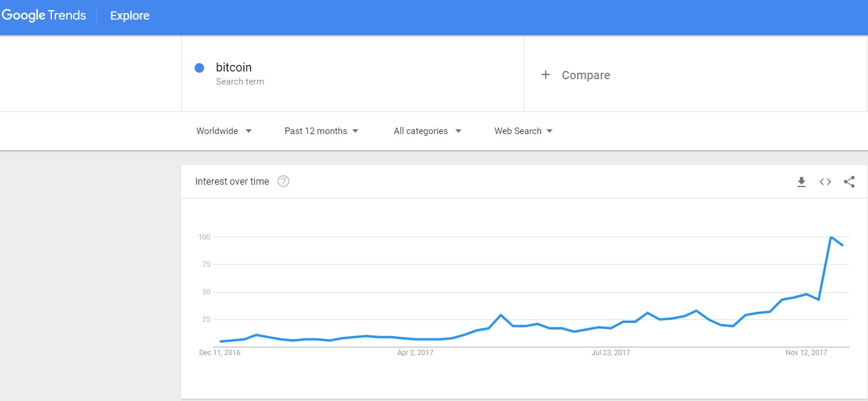Open the embed code icon
Screen dimensions: 868x401
825,182
